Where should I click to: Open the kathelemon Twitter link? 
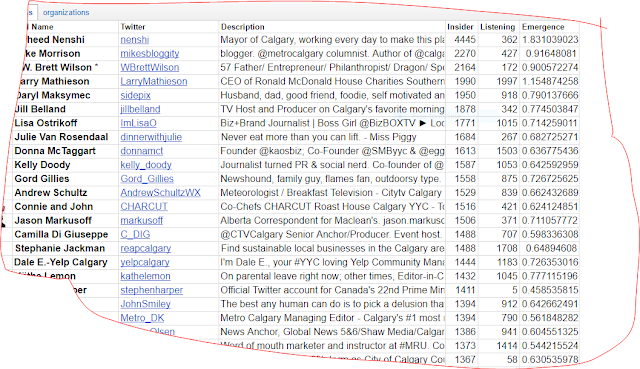(x=145, y=276)
